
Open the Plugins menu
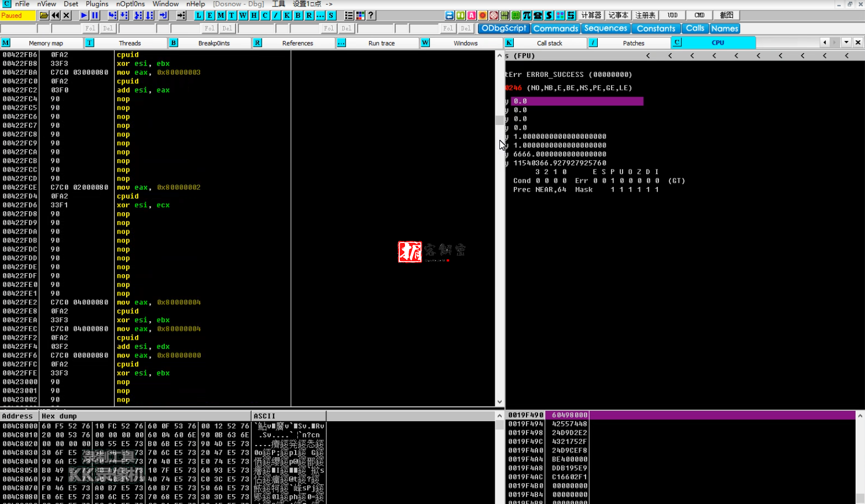97,4
